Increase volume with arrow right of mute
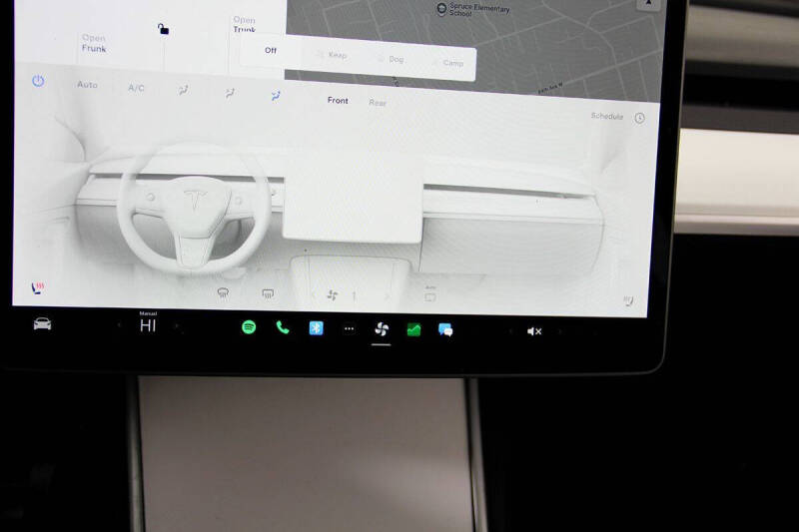This screenshot has height=532, width=799. tap(559, 332)
